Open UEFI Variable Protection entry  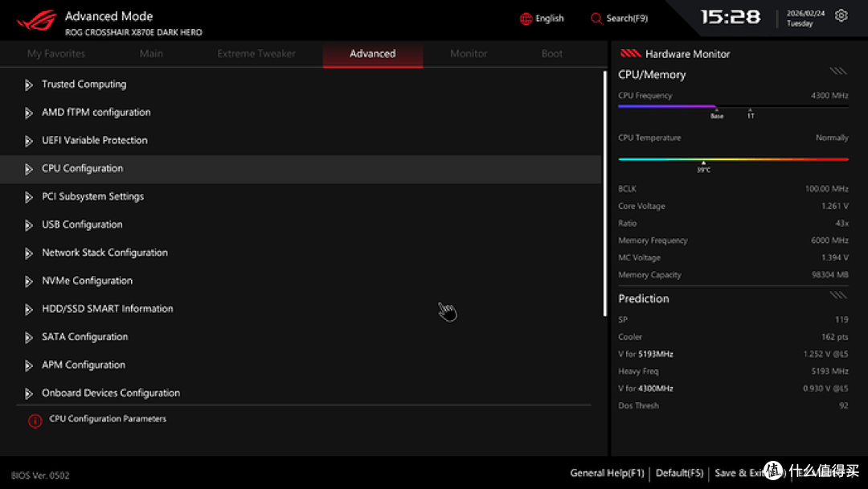(95, 140)
